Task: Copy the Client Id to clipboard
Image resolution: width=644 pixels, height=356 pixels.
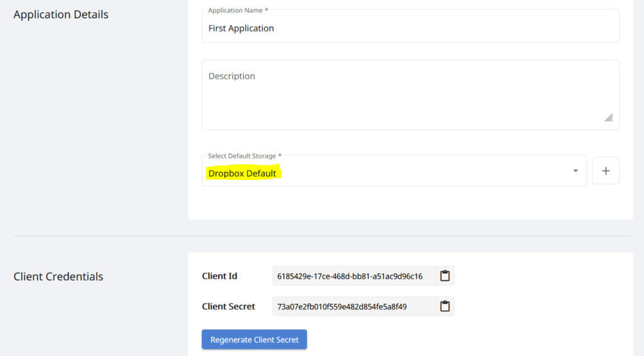Action: click(x=445, y=275)
